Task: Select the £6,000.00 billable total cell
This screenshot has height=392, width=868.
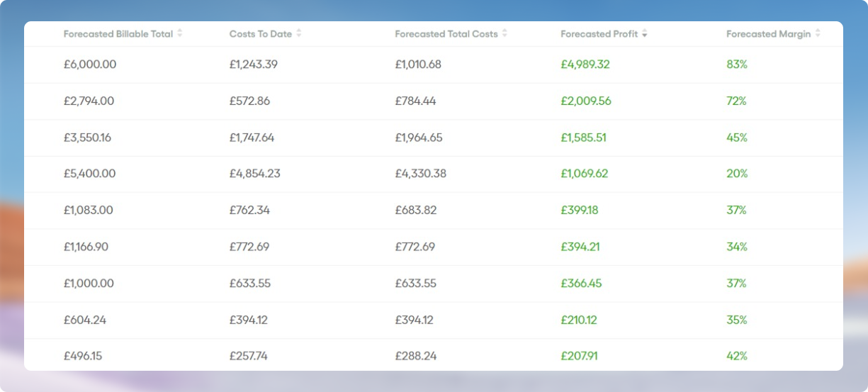Action: coord(90,65)
